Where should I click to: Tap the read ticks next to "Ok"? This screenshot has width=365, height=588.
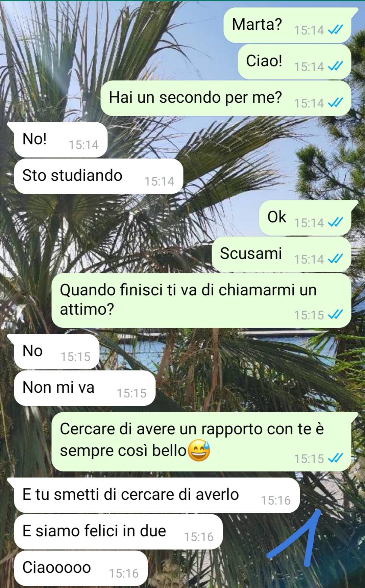(336, 223)
